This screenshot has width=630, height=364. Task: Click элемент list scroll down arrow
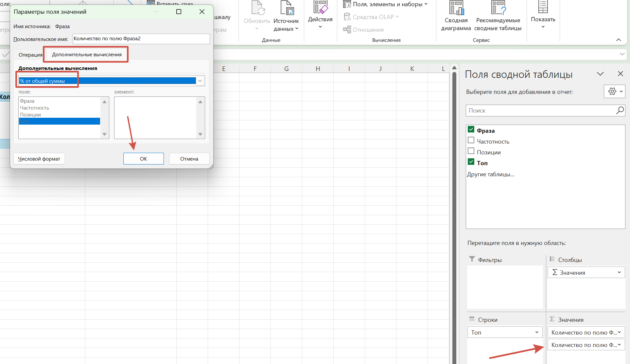200,134
